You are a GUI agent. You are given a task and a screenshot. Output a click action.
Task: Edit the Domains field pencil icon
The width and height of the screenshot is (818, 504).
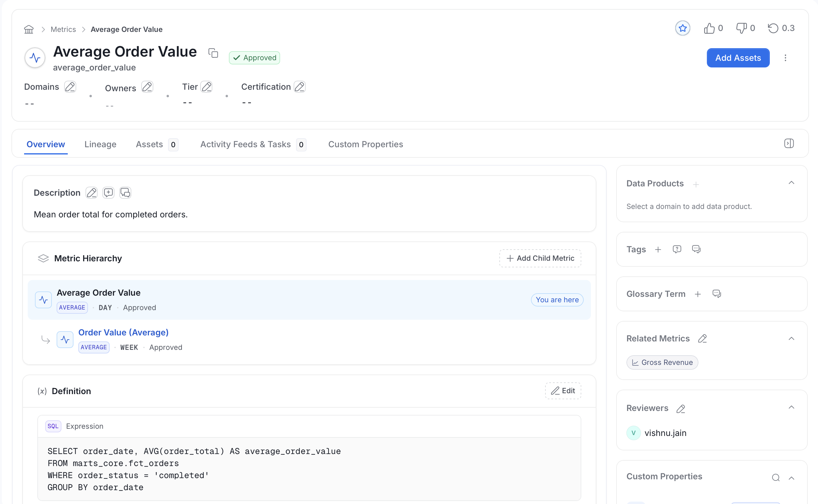click(70, 87)
